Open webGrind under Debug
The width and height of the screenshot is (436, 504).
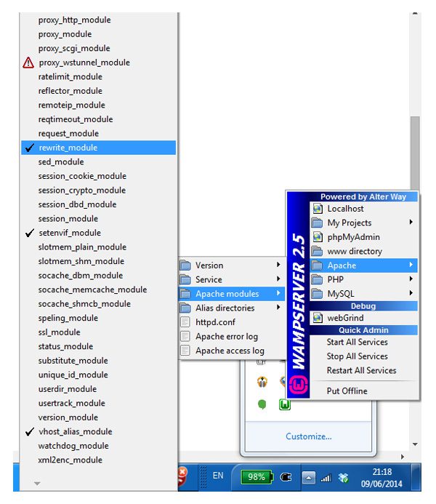[x=364, y=318]
